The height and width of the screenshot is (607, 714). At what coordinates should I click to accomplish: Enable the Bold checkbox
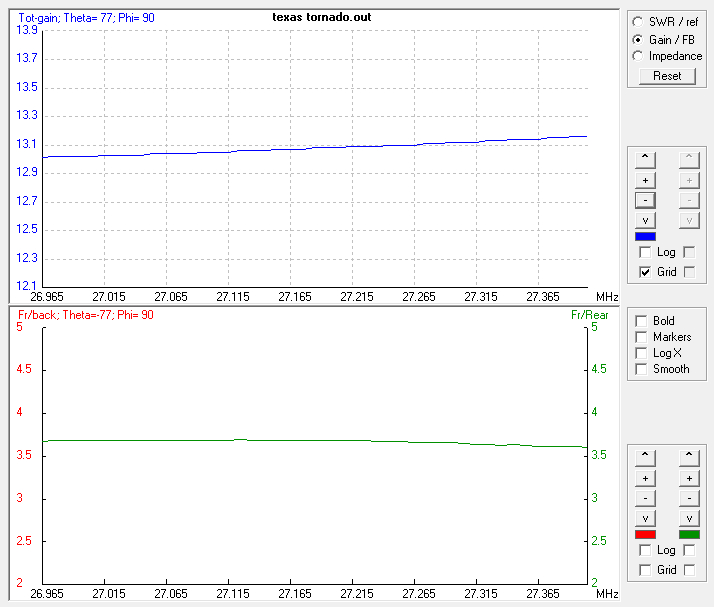[641, 321]
